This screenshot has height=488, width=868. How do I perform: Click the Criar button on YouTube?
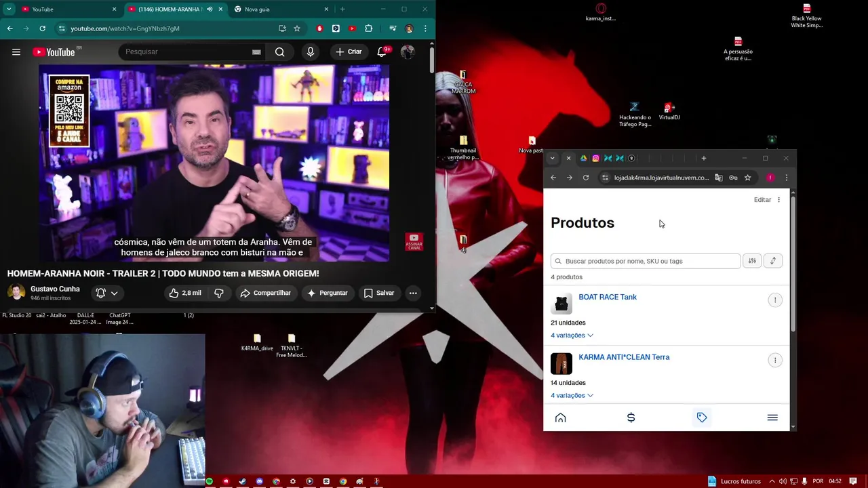pos(349,52)
